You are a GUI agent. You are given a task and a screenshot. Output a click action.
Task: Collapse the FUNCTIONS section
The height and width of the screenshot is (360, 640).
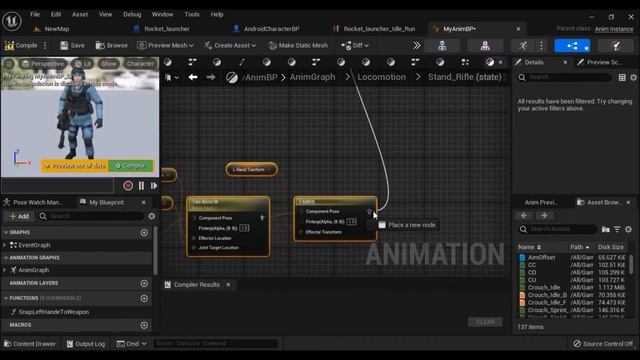click(x=6, y=298)
